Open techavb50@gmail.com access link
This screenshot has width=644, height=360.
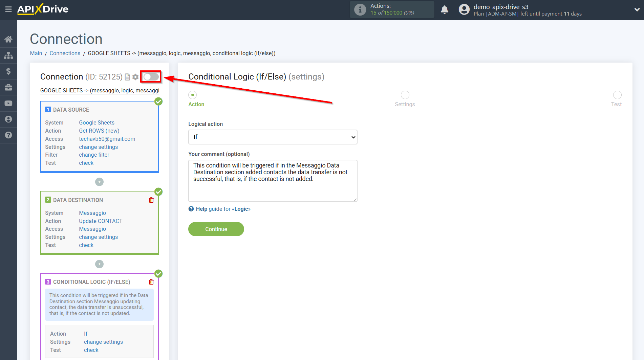[x=107, y=139]
